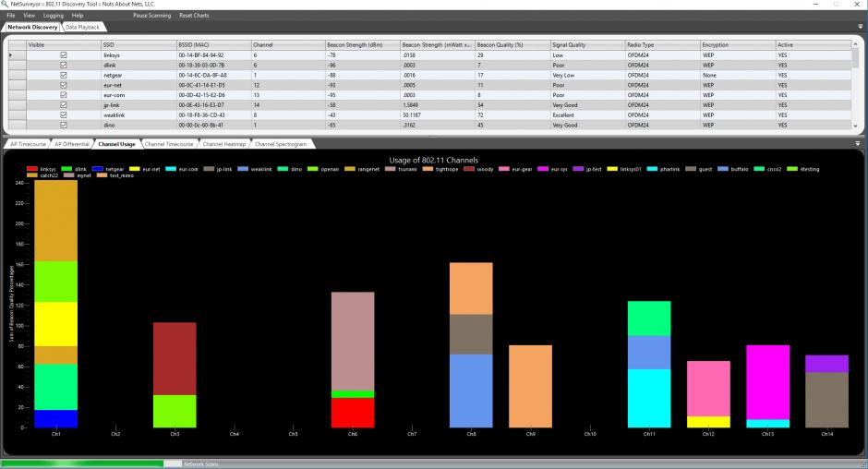The width and height of the screenshot is (868, 469).
Task: Click the catch22 legend swatch
Action: pos(32,175)
